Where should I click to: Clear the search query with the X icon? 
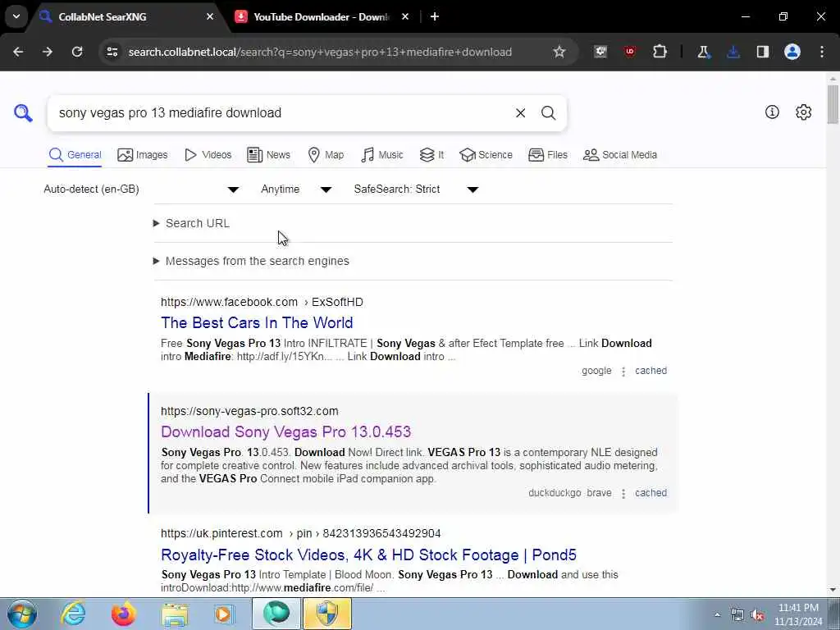pyautogui.click(x=520, y=113)
